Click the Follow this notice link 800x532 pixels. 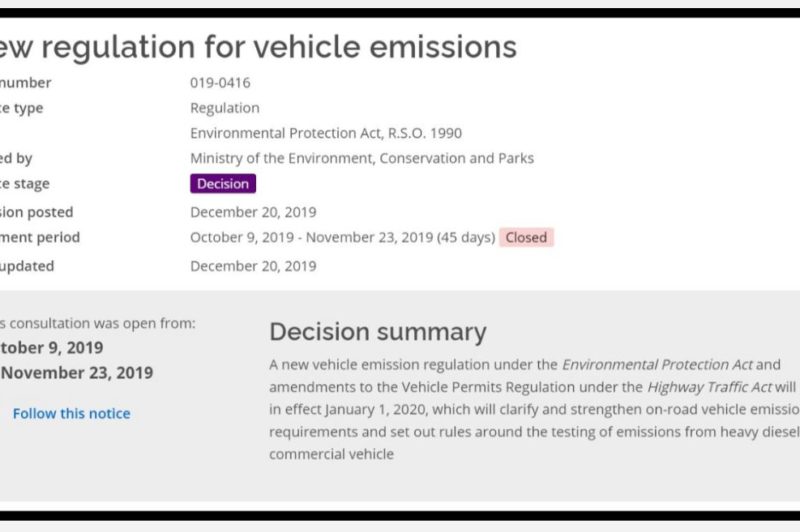(x=71, y=413)
